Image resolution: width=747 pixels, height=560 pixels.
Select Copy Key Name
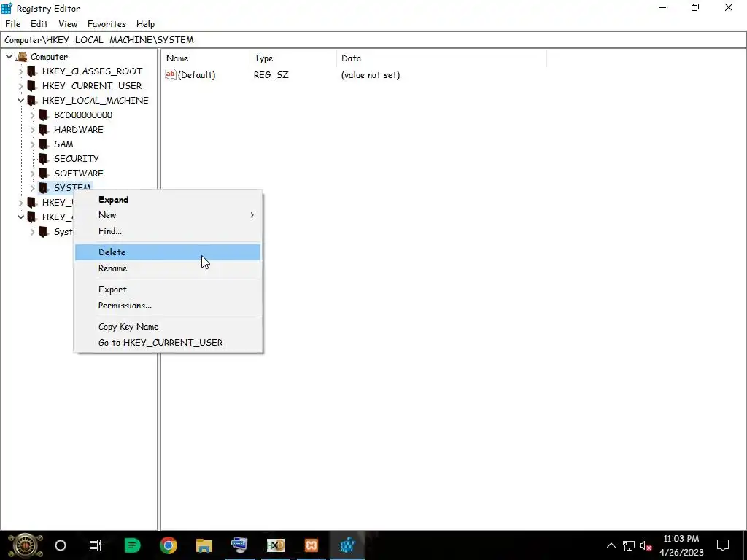coord(168,326)
